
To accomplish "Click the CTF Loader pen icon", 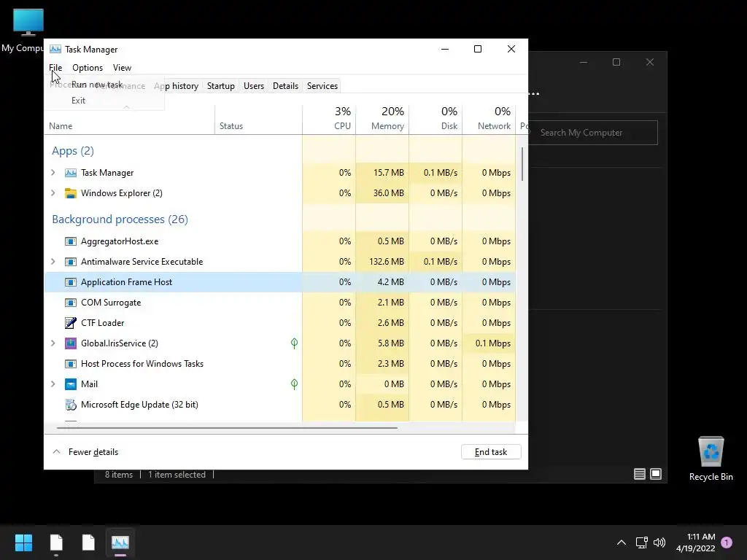I will [71, 323].
